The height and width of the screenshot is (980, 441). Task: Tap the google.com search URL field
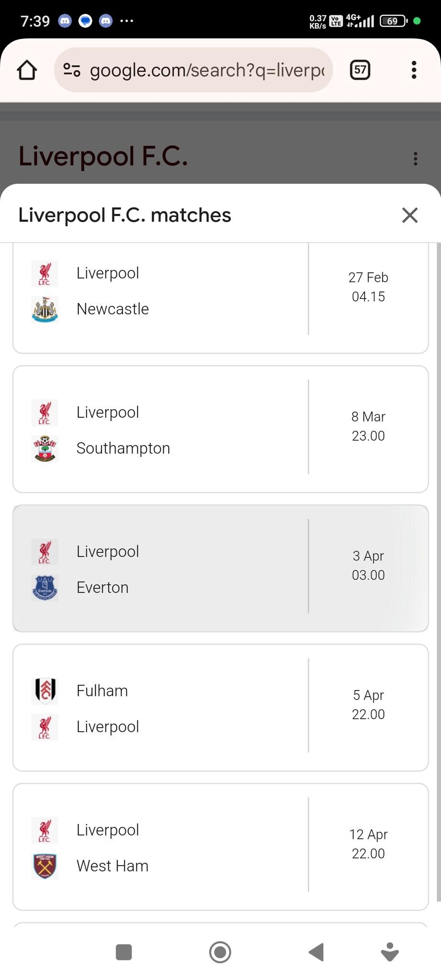click(x=207, y=70)
